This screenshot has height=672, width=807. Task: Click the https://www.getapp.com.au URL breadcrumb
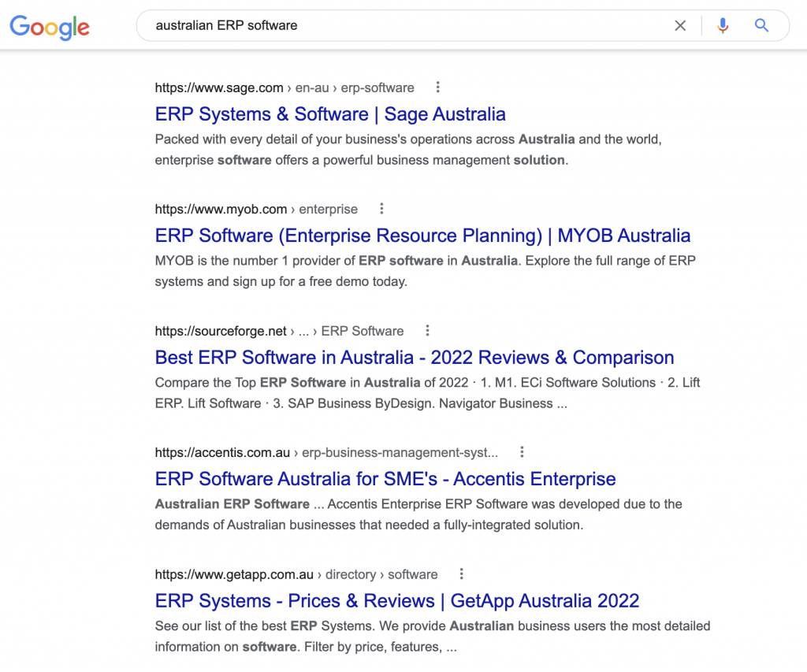point(296,574)
